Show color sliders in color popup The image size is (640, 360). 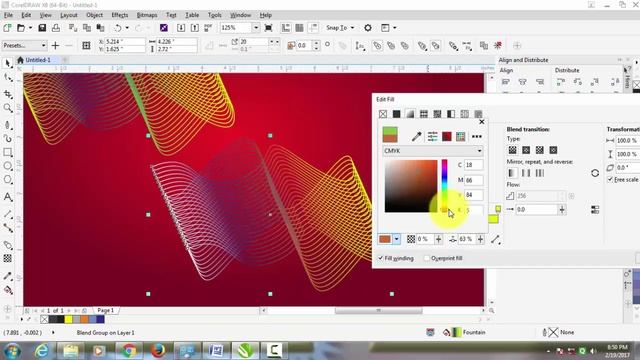432,136
